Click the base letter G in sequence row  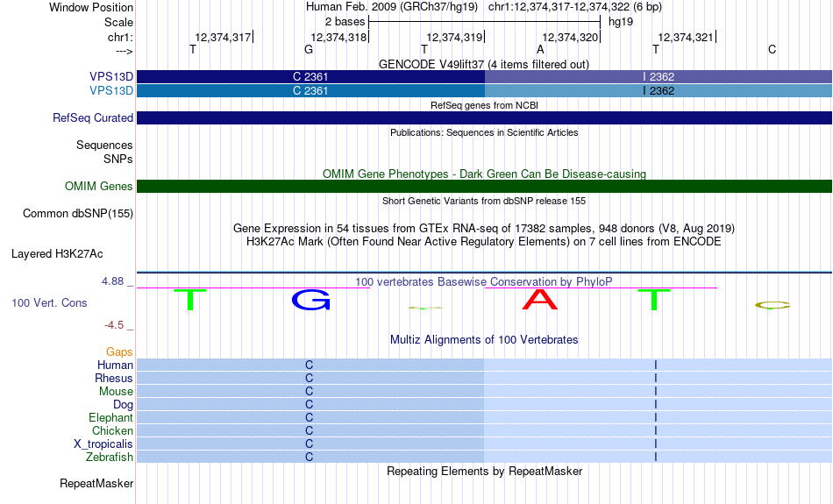(x=309, y=50)
